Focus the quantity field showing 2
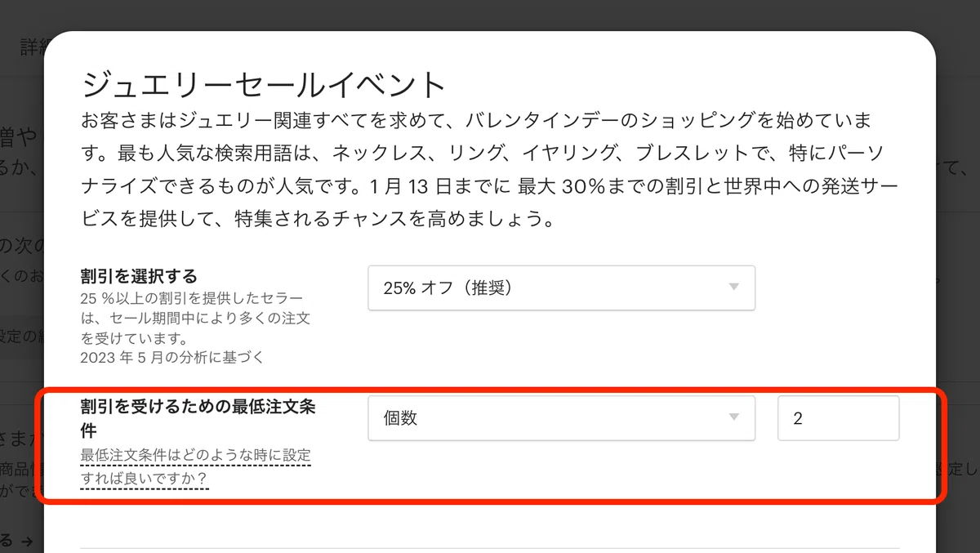 coord(838,417)
